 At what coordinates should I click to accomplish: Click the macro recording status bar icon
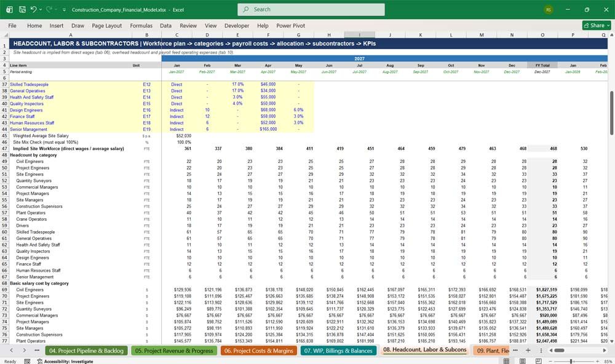(x=27, y=362)
